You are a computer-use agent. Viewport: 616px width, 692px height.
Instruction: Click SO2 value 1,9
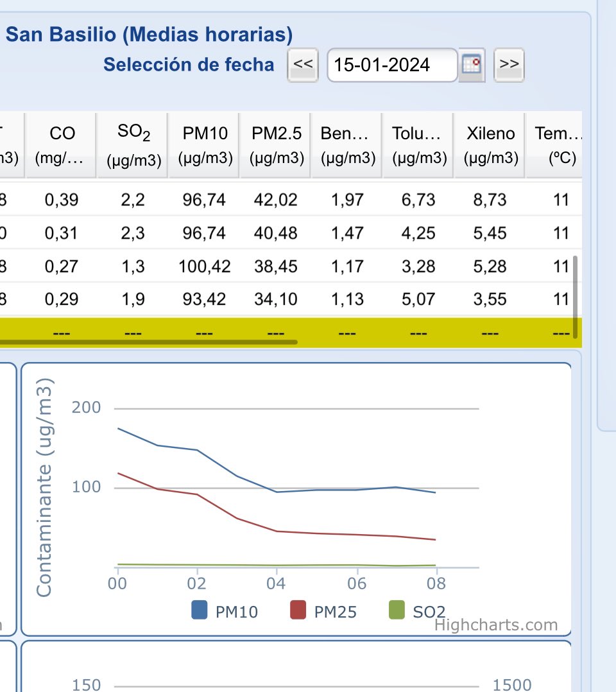click(x=133, y=299)
